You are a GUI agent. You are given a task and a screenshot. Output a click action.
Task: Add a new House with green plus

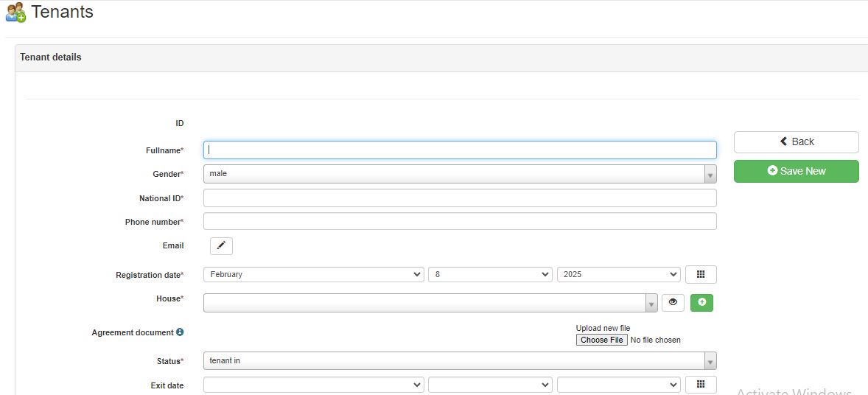click(701, 302)
